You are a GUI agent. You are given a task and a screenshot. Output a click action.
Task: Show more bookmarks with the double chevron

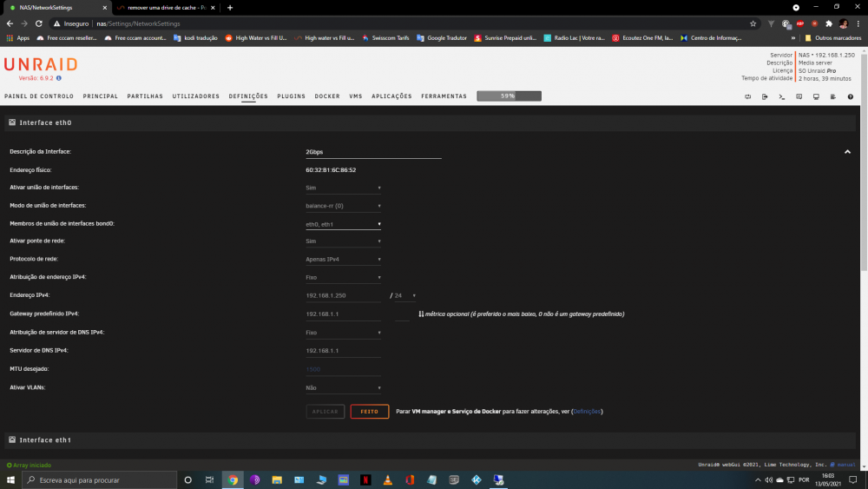[x=793, y=38]
